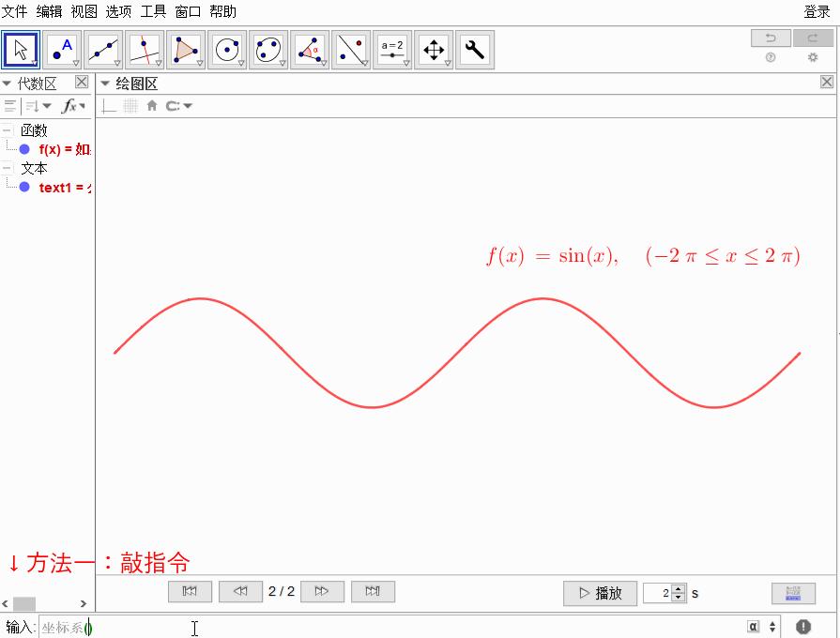Image resolution: width=840 pixels, height=638 pixels.
Task: Select the Line tool
Action: pyautogui.click(x=103, y=49)
